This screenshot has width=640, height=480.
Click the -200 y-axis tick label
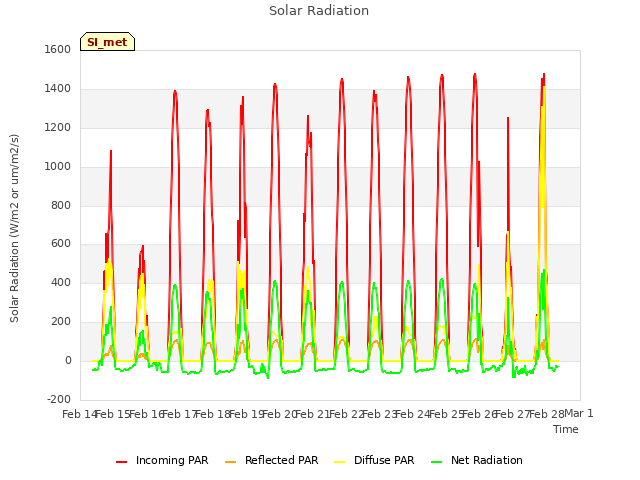click(59, 399)
